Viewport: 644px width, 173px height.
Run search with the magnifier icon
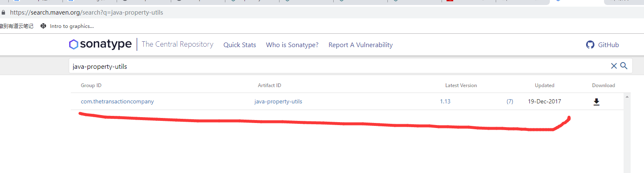[624, 65]
